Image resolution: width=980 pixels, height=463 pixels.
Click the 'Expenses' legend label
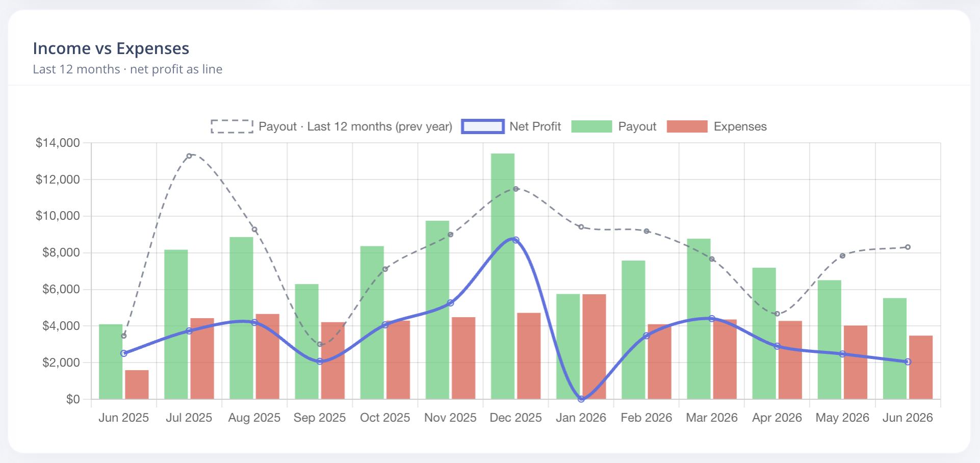point(740,126)
